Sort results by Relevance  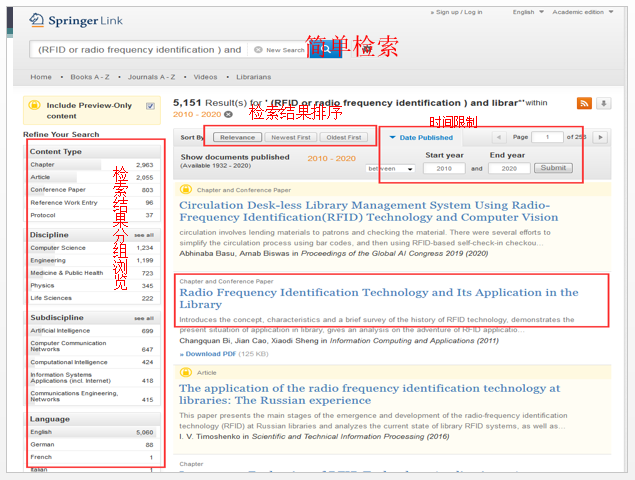point(238,137)
